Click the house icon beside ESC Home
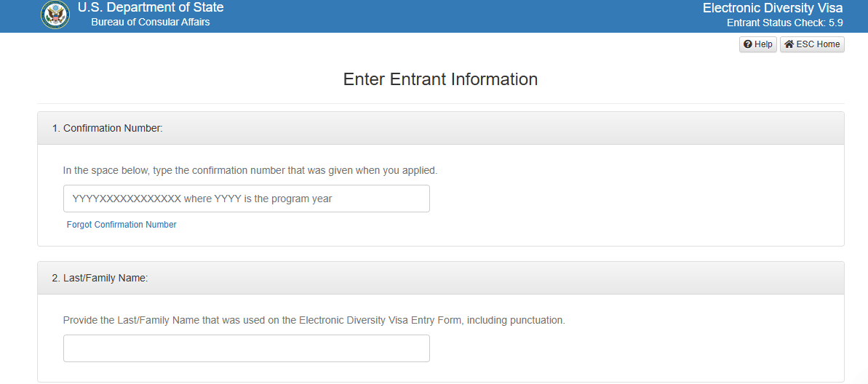This screenshot has width=868, height=384. pos(789,44)
